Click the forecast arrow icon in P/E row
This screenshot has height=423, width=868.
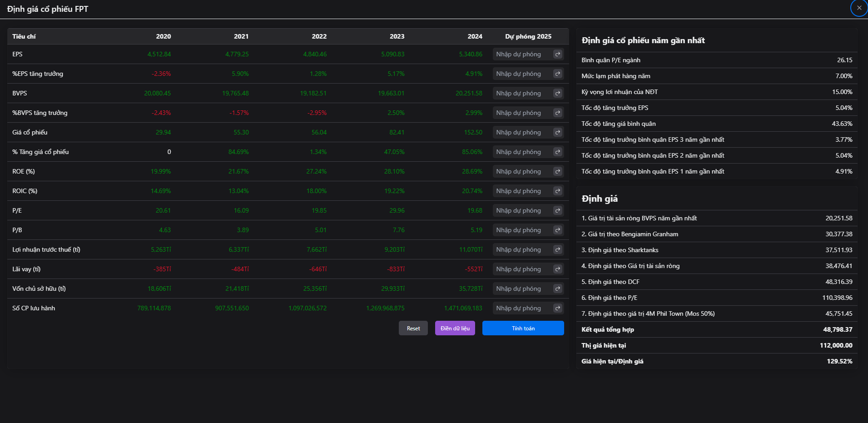pos(558,210)
